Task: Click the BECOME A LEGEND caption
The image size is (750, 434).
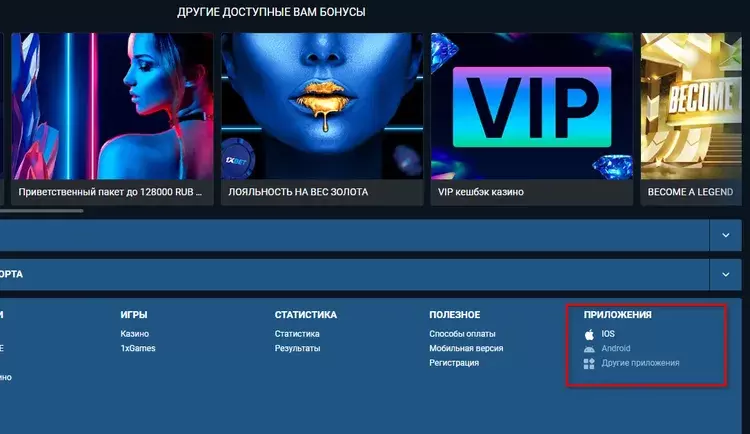Action: [690, 192]
